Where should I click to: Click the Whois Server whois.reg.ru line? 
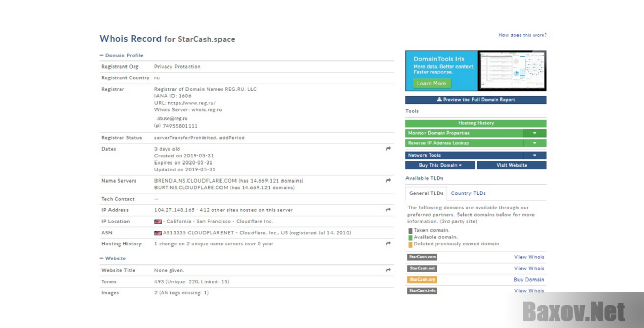188,110
